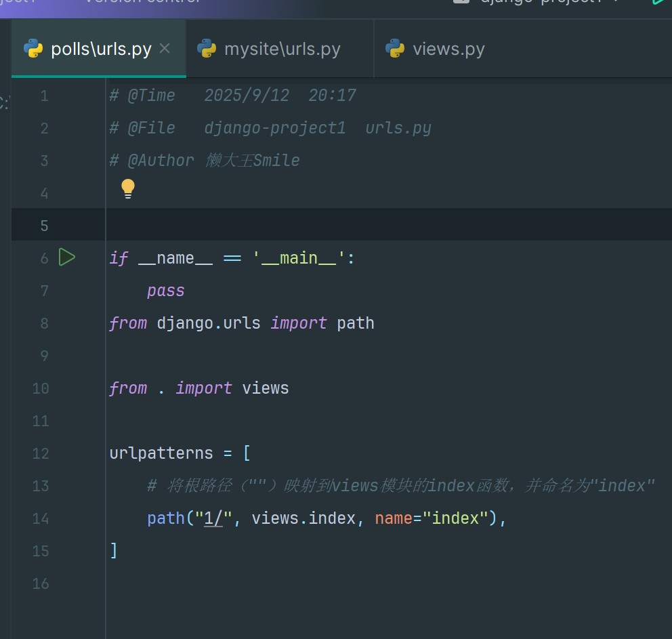Click the django.urls module in import

(209, 323)
